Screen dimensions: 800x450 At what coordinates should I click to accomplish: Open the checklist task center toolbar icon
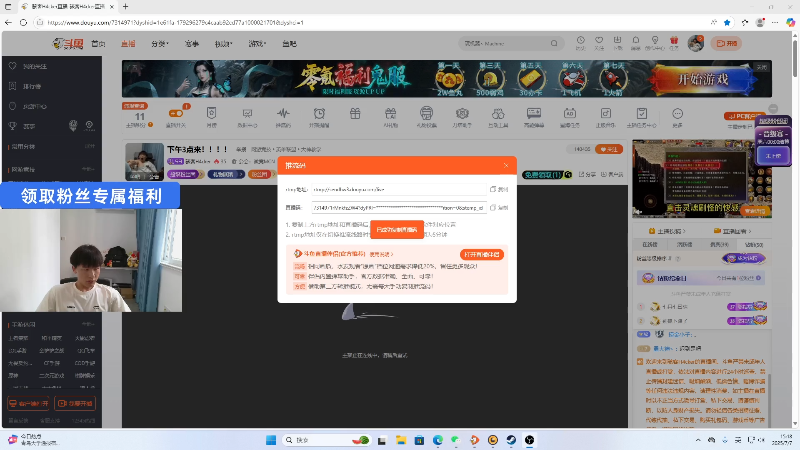click(x=641, y=113)
